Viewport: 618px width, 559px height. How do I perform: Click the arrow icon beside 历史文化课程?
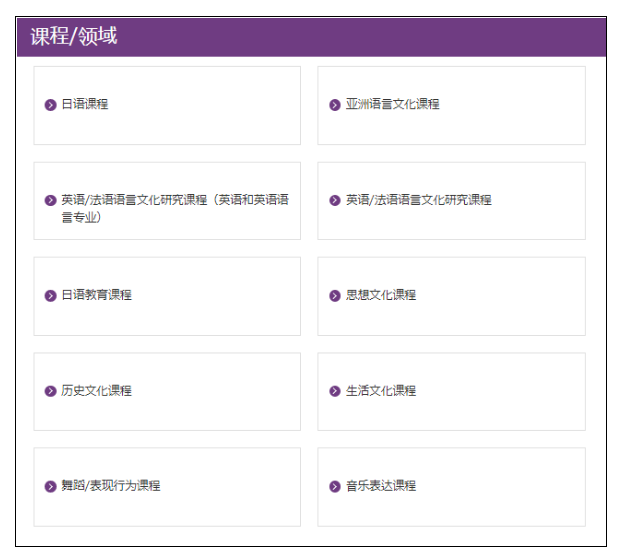[50, 391]
